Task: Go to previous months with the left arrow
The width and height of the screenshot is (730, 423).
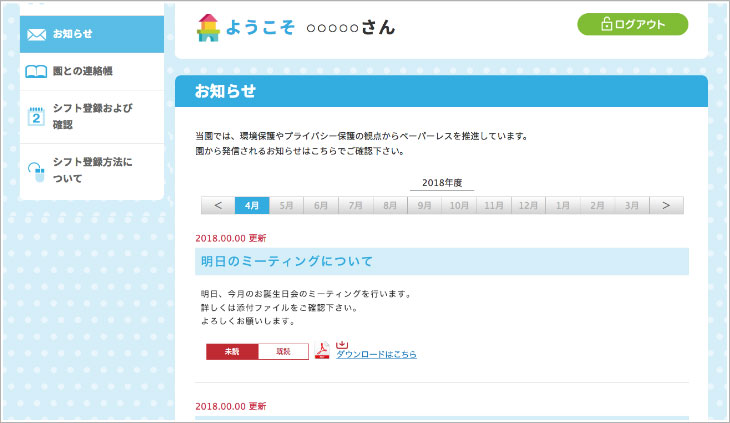Action: [218, 205]
